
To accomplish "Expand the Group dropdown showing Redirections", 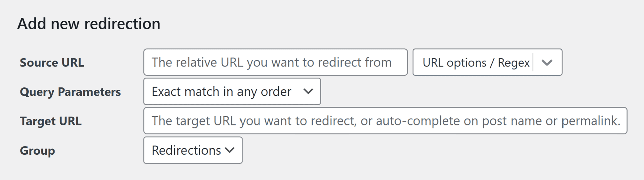I will pyautogui.click(x=193, y=150).
